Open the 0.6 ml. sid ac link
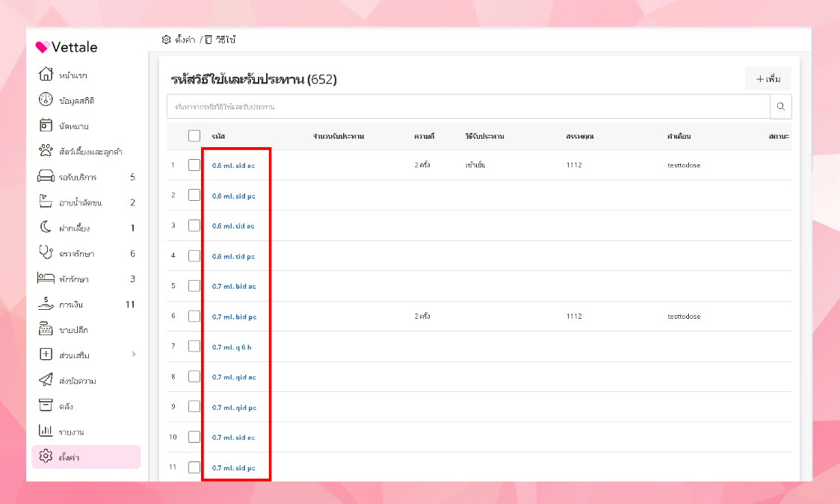This screenshot has height=504, width=840. pyautogui.click(x=233, y=166)
